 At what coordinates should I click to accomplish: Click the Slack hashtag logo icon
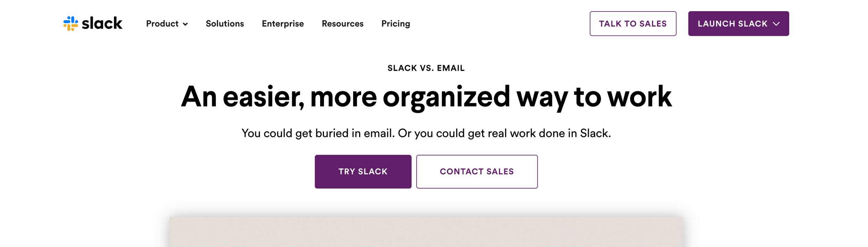click(x=70, y=24)
